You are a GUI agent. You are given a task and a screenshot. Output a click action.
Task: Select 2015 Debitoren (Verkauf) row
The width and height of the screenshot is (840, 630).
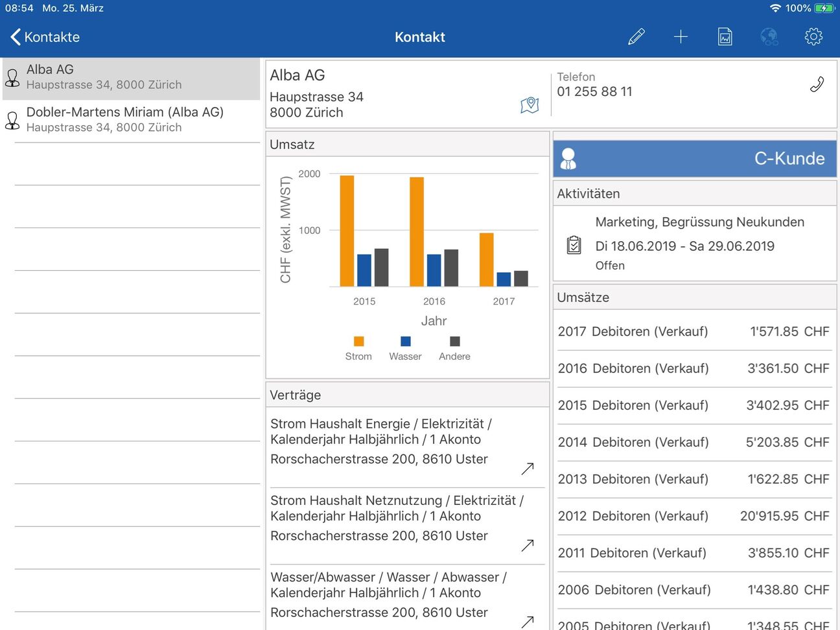pos(694,406)
